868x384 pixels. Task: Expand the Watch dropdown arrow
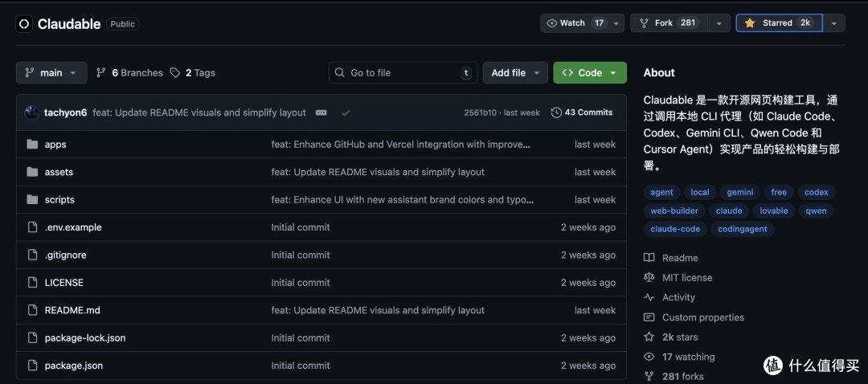pyautogui.click(x=616, y=23)
